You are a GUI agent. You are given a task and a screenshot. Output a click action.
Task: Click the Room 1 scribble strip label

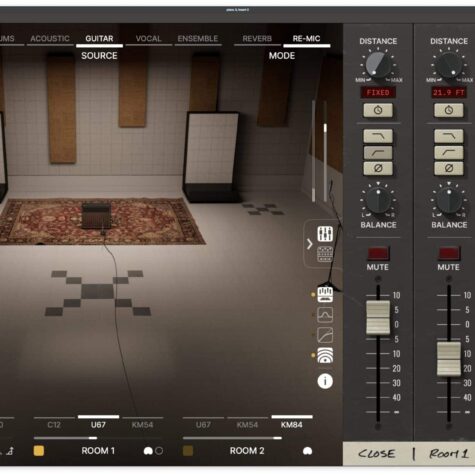[448, 454]
